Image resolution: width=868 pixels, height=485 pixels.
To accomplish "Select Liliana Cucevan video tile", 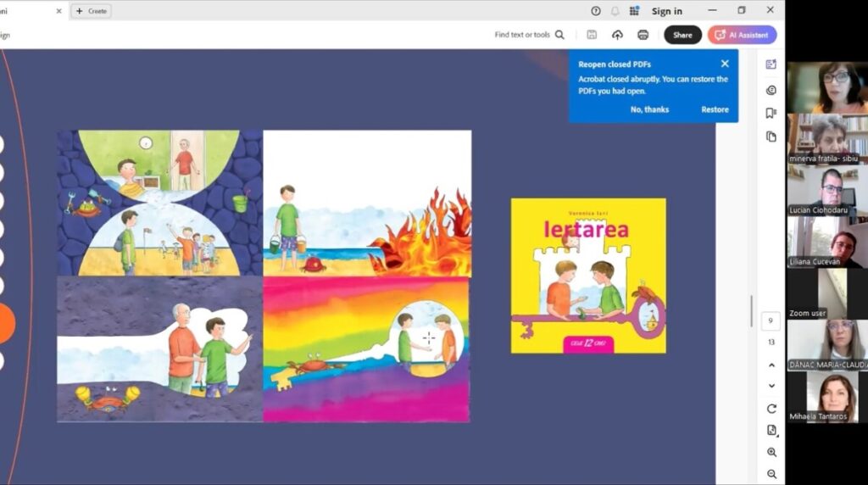I will point(827,242).
